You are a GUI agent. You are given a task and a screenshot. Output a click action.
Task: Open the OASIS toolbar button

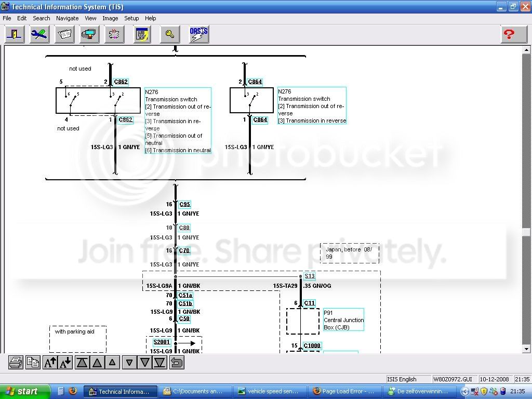point(199,34)
